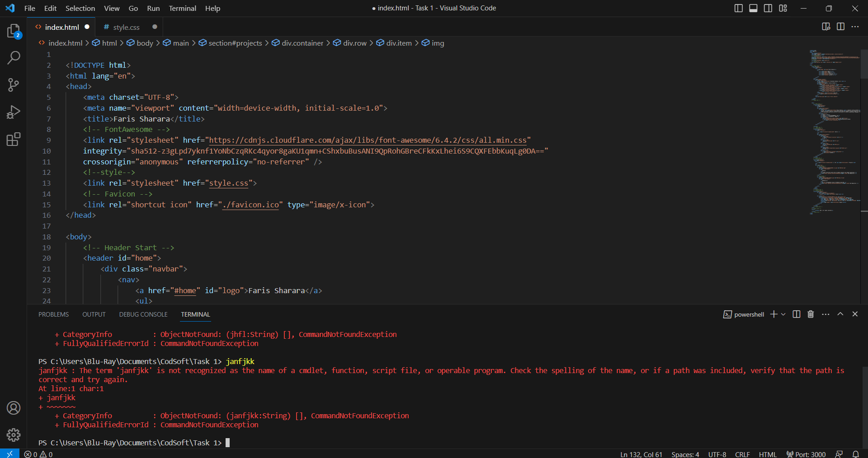The width and height of the screenshot is (868, 458).
Task: Open the Accounts menu icon
Action: pyautogui.click(x=14, y=408)
